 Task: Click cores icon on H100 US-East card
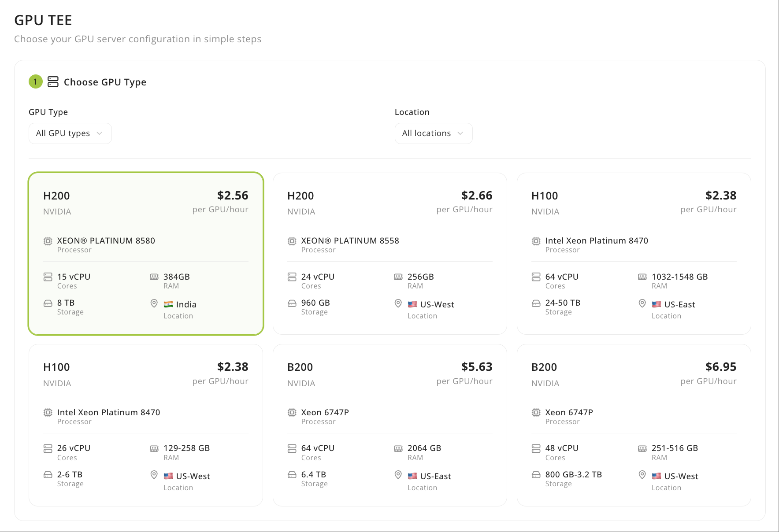coord(536,277)
